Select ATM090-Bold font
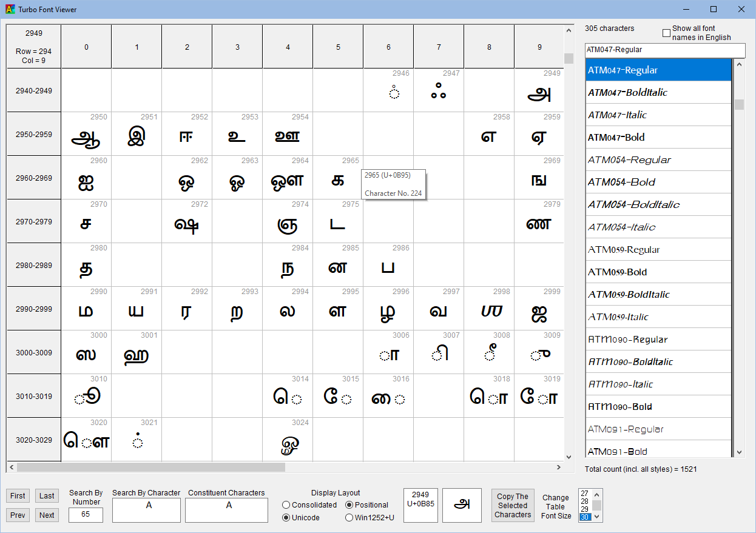Image resolution: width=756 pixels, height=533 pixels. tap(658, 406)
